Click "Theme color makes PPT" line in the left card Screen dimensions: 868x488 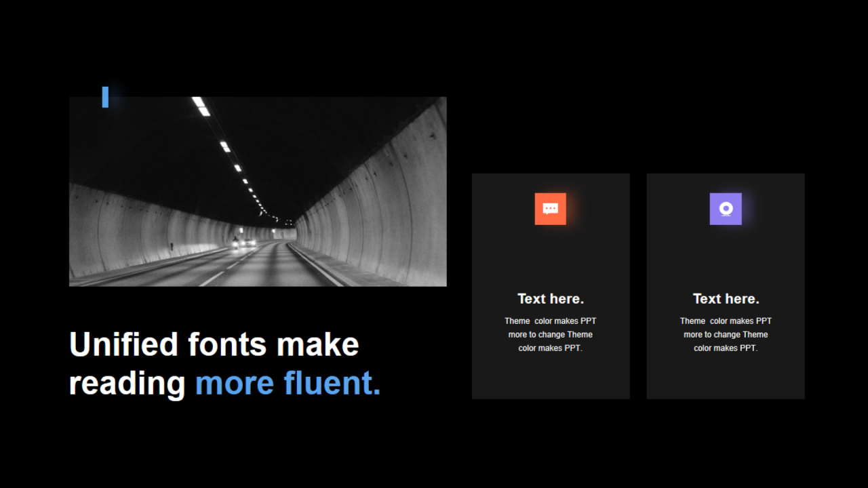(550, 321)
